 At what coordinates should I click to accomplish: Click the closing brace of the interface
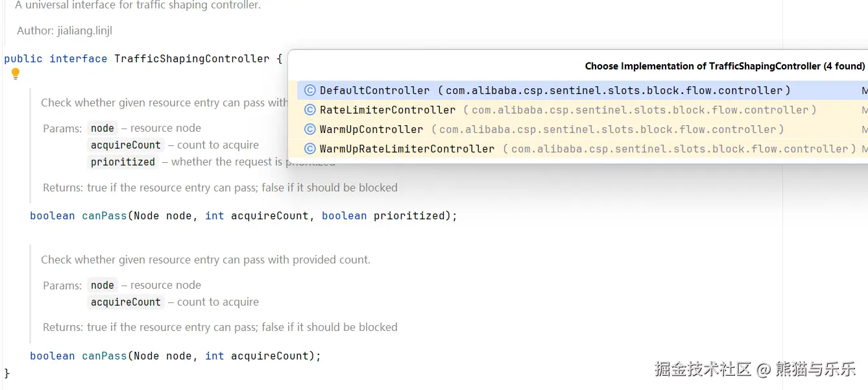[7, 373]
